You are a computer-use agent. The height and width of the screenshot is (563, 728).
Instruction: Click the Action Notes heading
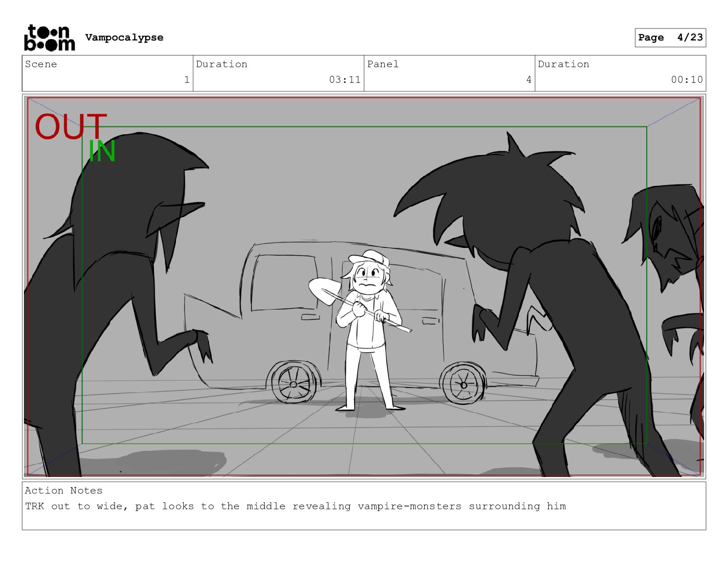pos(63,490)
